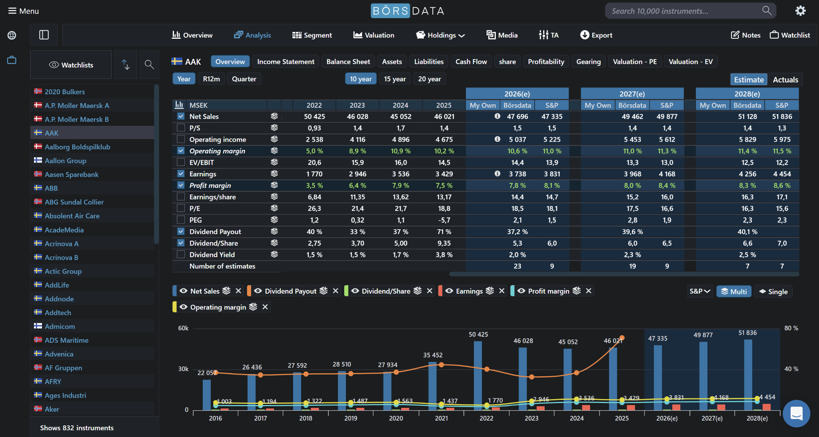The image size is (819, 437).
Task: Click the yellow Operating margin color swatch
Action: point(174,307)
